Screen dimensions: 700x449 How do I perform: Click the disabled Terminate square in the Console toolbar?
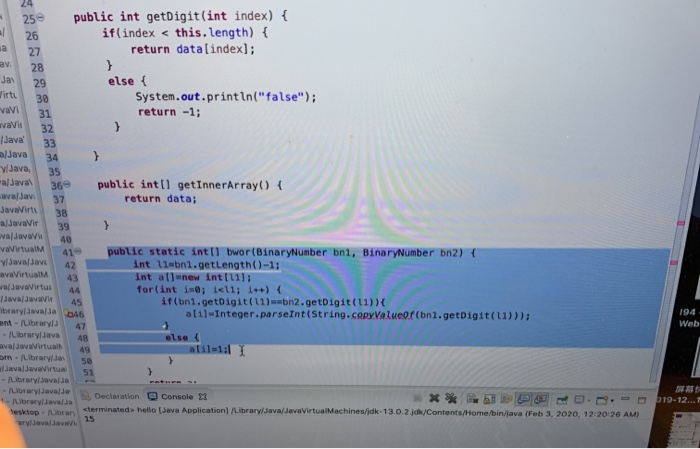tap(417, 399)
